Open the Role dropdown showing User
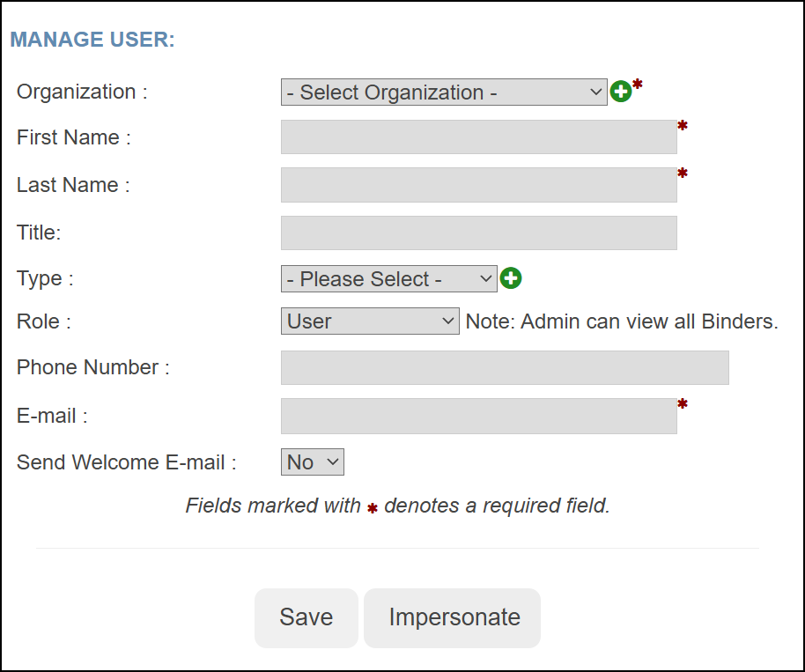Screen dimensions: 805x672 (x=370, y=321)
